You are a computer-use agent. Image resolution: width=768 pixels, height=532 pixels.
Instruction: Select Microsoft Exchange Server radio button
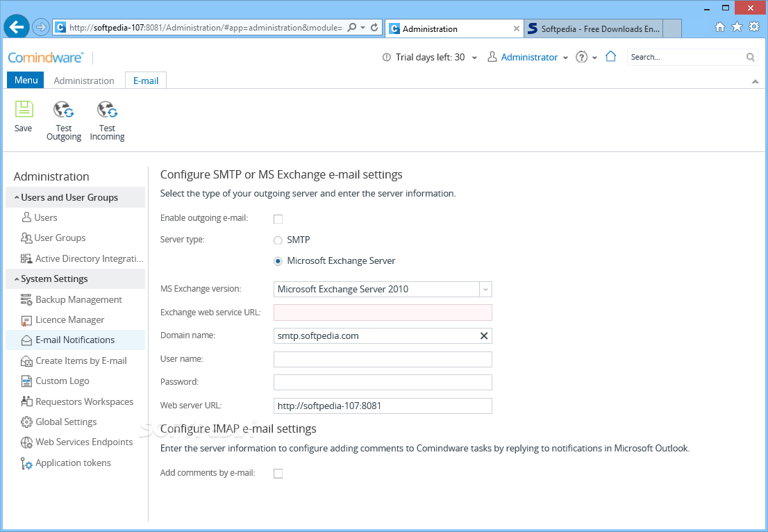(278, 261)
